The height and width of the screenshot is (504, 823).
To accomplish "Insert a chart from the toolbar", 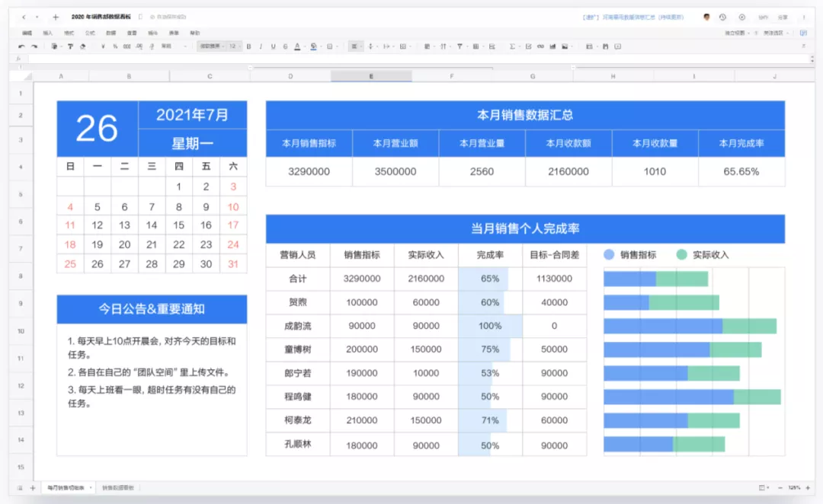I will [x=552, y=46].
